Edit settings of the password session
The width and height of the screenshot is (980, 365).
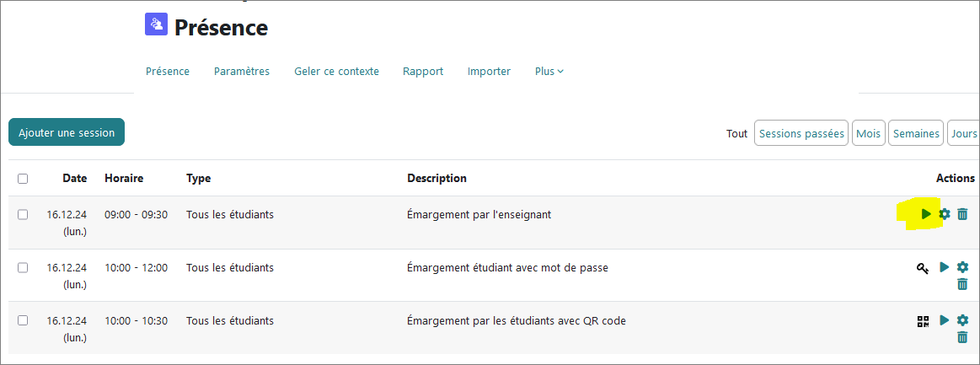(x=962, y=267)
